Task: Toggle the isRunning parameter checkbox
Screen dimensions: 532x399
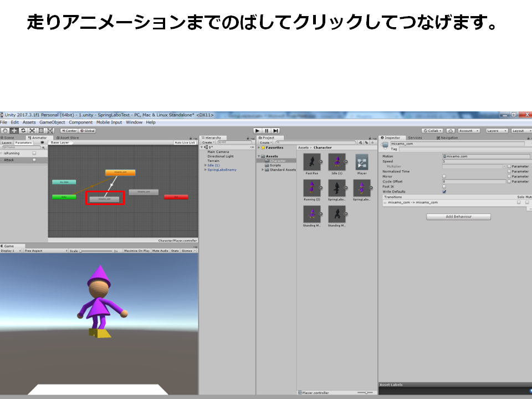Action: [34, 154]
